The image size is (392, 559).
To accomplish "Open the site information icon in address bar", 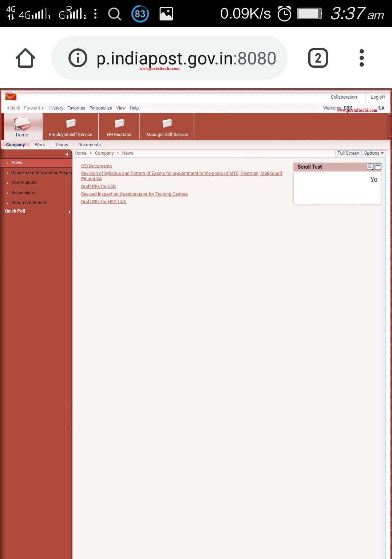I will point(78,58).
